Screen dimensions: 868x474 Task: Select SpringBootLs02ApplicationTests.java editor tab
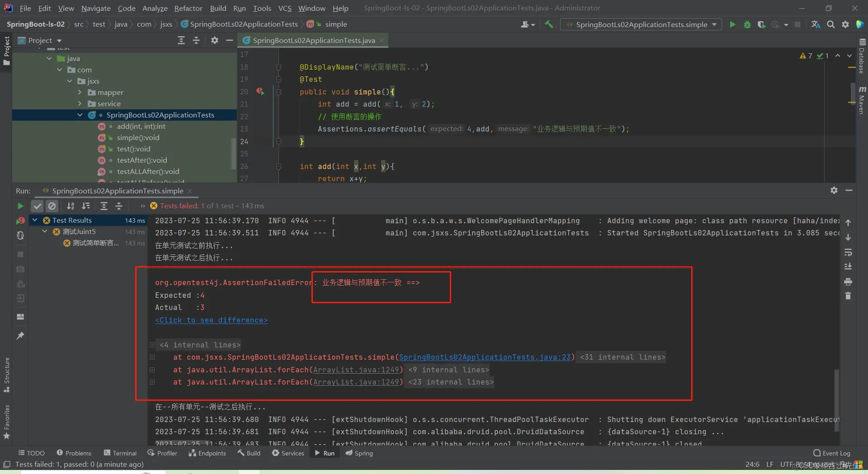[x=314, y=40]
